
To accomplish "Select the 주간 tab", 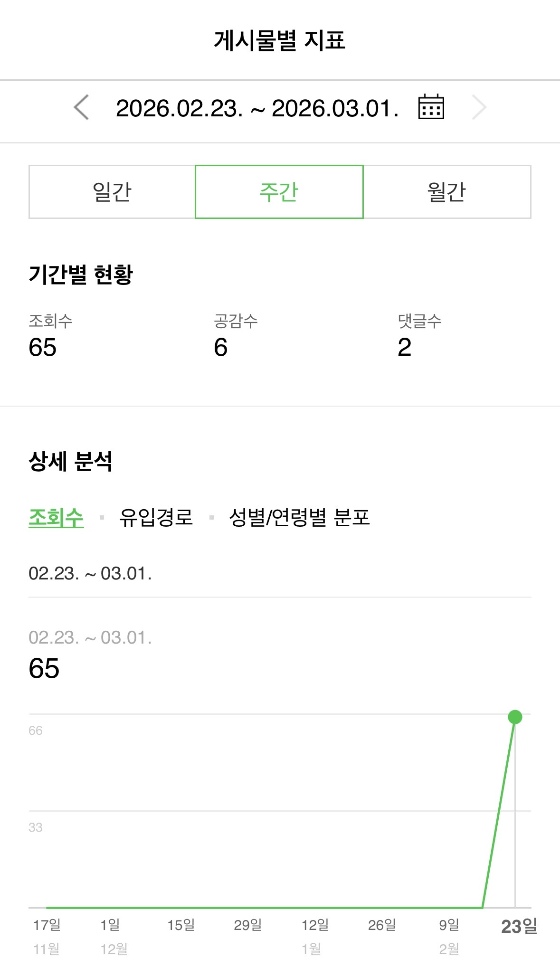I will (x=279, y=192).
